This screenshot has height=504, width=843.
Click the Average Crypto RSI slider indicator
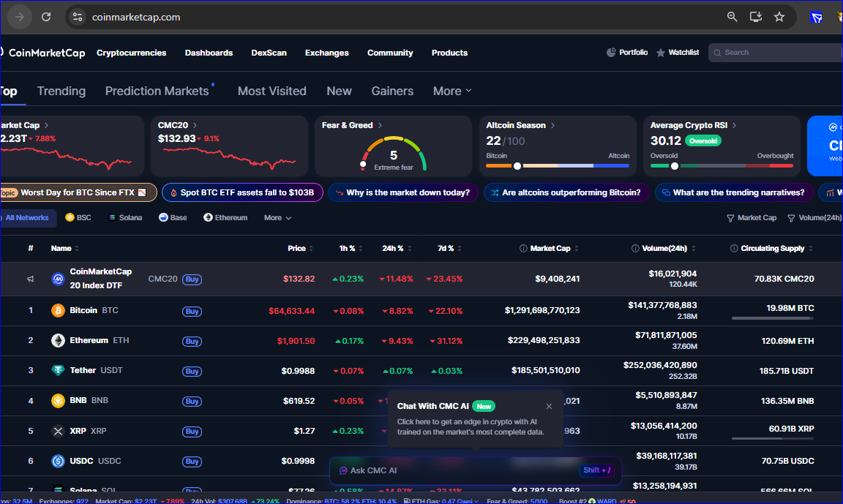coord(674,166)
